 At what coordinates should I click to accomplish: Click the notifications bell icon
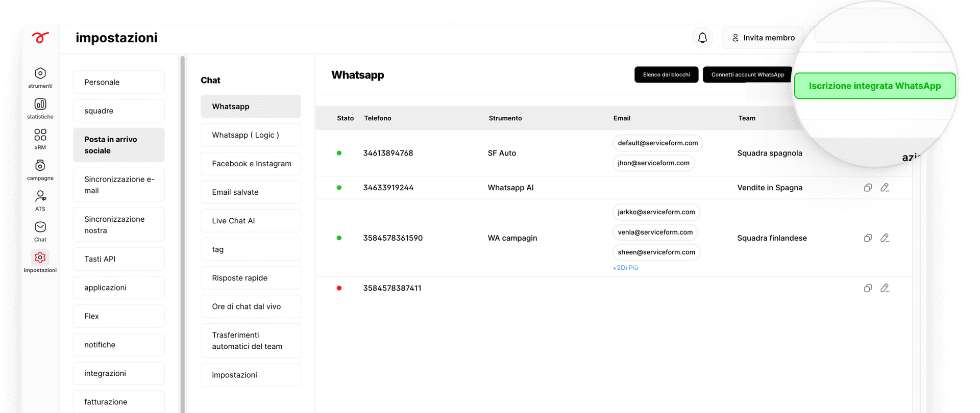tap(702, 38)
